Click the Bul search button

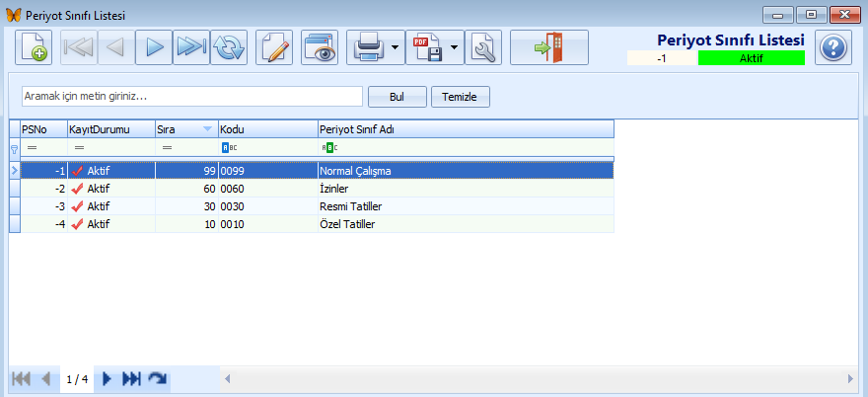tap(397, 97)
